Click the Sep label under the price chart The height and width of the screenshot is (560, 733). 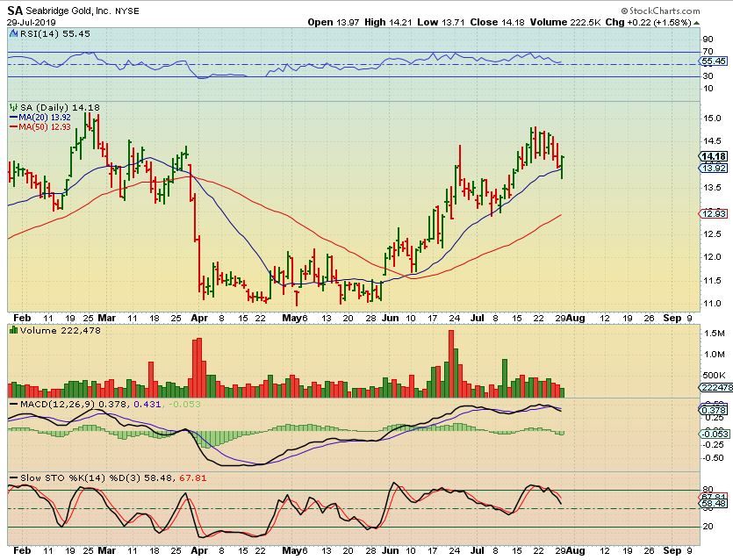[x=672, y=319]
